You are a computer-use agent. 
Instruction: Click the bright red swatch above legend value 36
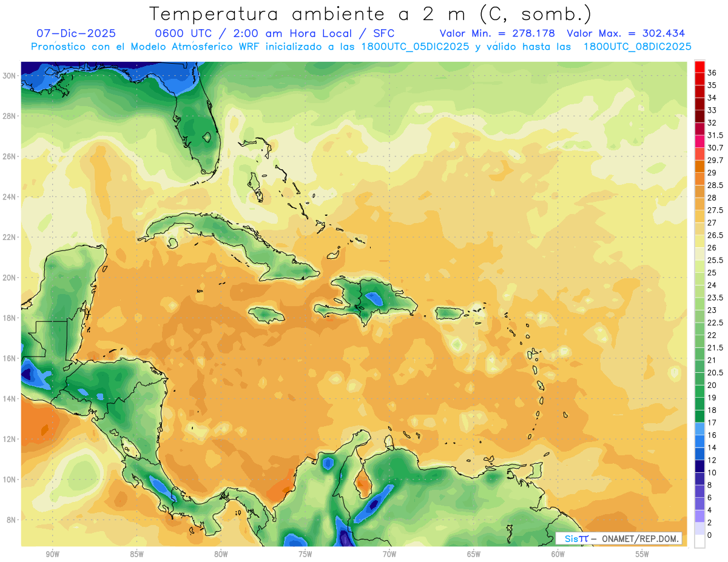tap(699, 67)
